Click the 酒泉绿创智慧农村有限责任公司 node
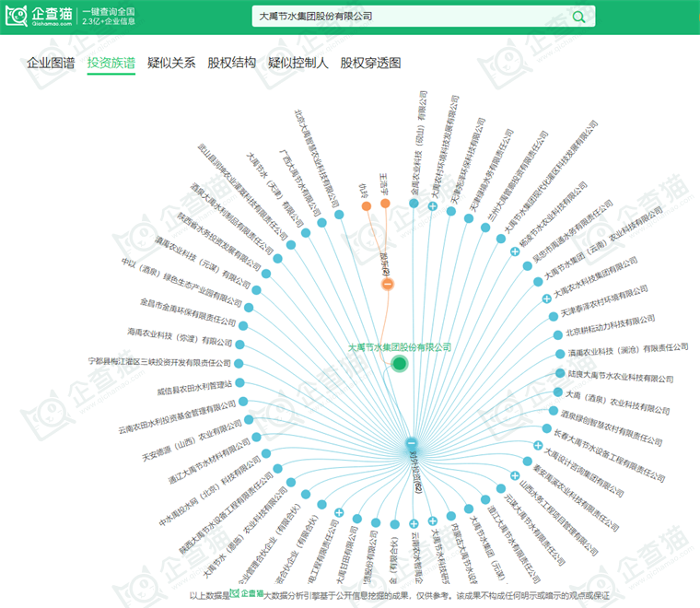Viewport: 700px width, 608px height. point(554,410)
